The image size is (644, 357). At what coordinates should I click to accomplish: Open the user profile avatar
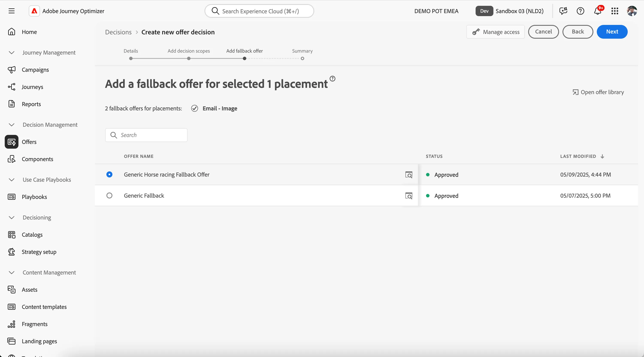[632, 11]
